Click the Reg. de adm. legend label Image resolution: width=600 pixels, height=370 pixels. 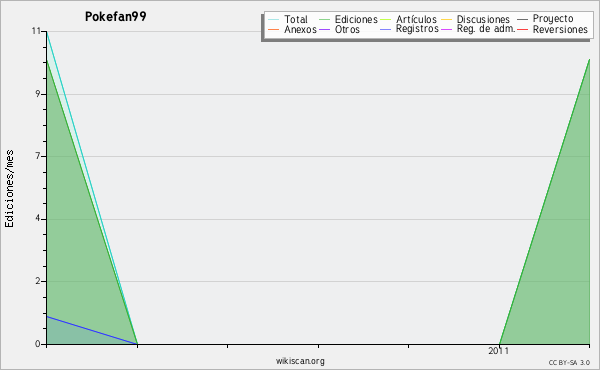click(486, 29)
